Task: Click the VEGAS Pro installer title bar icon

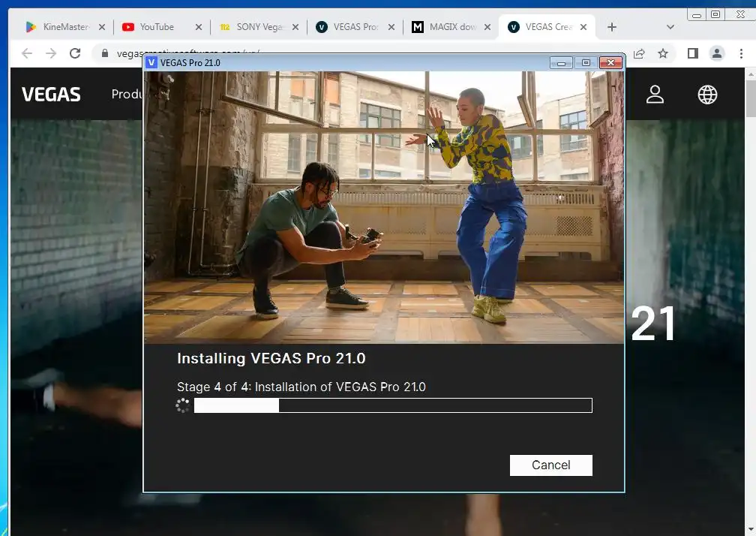Action: click(151, 63)
